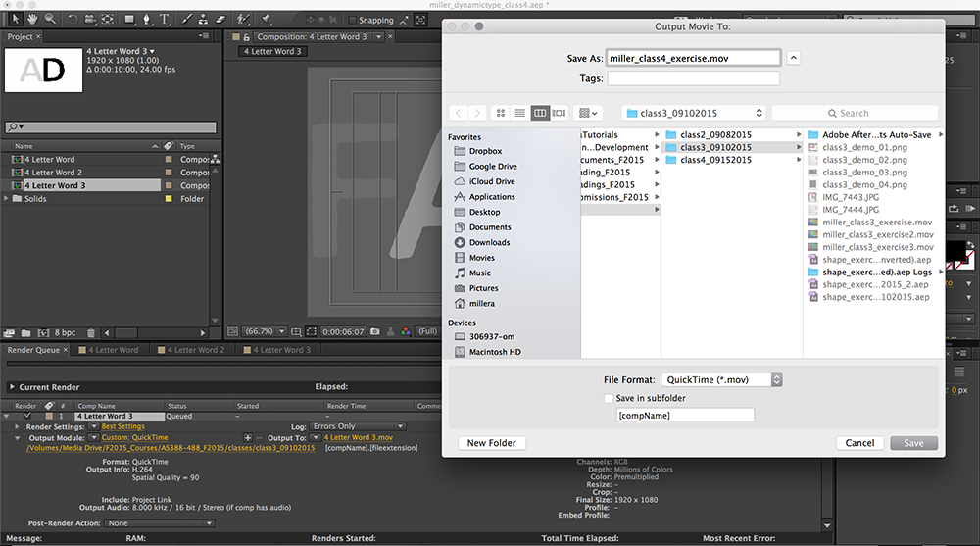This screenshot has height=546, width=980.
Task: Select the Eraser tool
Action: 220,20
